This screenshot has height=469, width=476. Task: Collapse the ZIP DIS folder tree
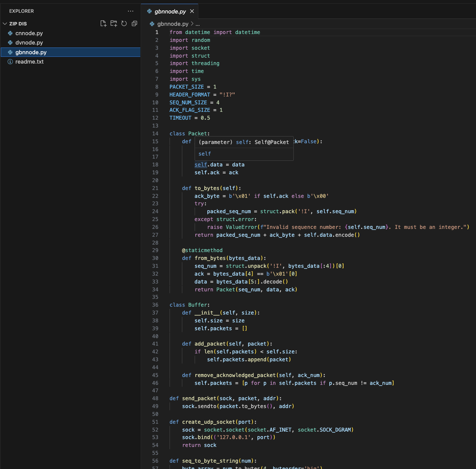[x=4, y=23]
